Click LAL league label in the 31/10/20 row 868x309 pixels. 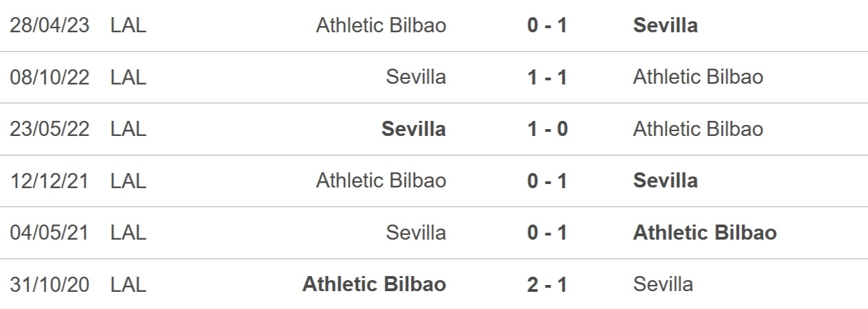pyautogui.click(x=128, y=284)
